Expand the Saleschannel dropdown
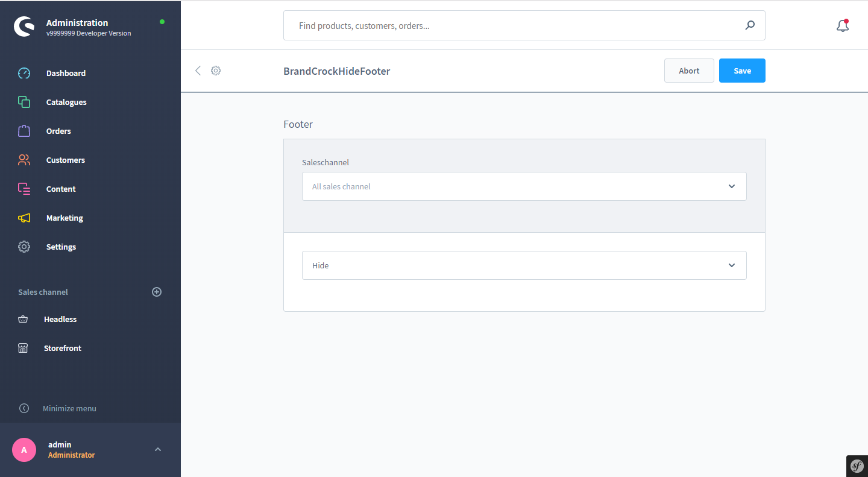The height and width of the screenshot is (477, 868). (524, 186)
